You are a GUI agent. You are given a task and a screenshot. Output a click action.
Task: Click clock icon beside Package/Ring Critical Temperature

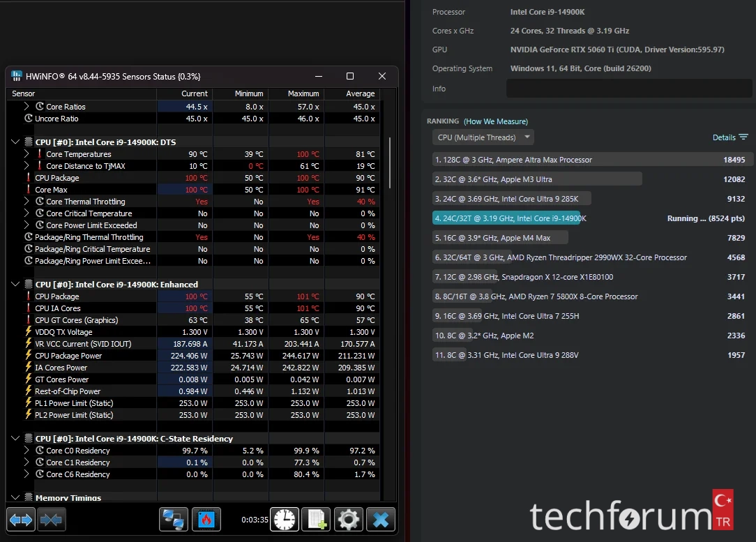[x=29, y=249]
